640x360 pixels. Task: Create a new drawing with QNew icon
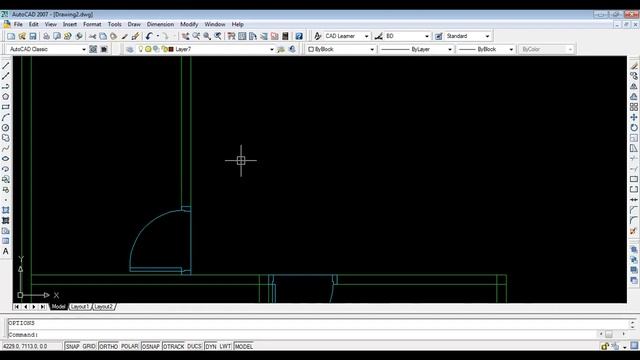coord(11,36)
